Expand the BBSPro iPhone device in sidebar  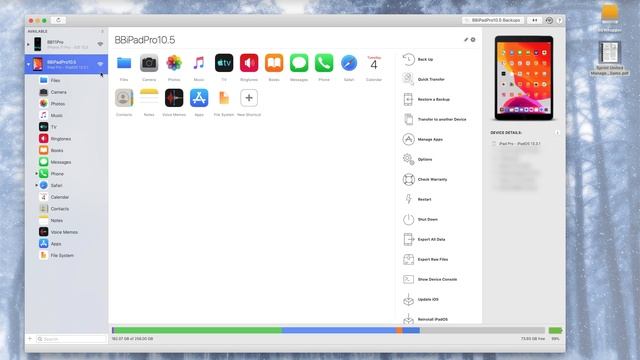pyautogui.click(x=28, y=44)
